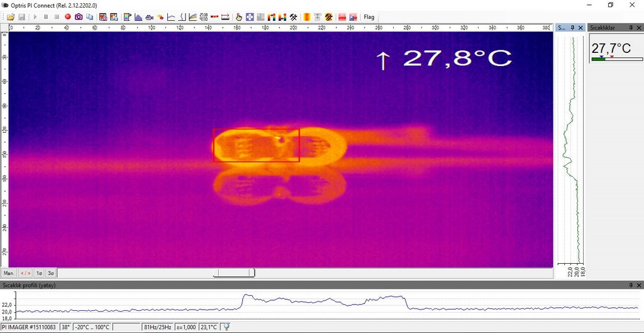Click the pause button in the toolbar
Screen dimensions: 644x333
pos(46,17)
